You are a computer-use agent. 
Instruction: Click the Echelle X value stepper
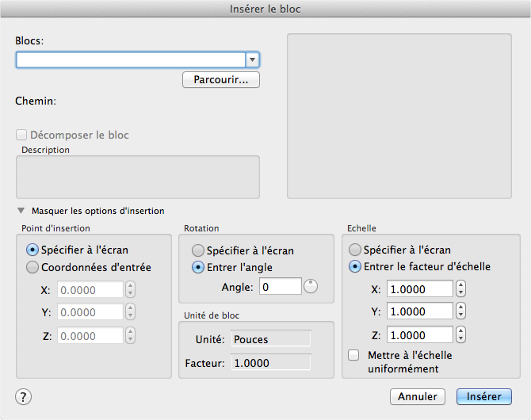point(460,289)
